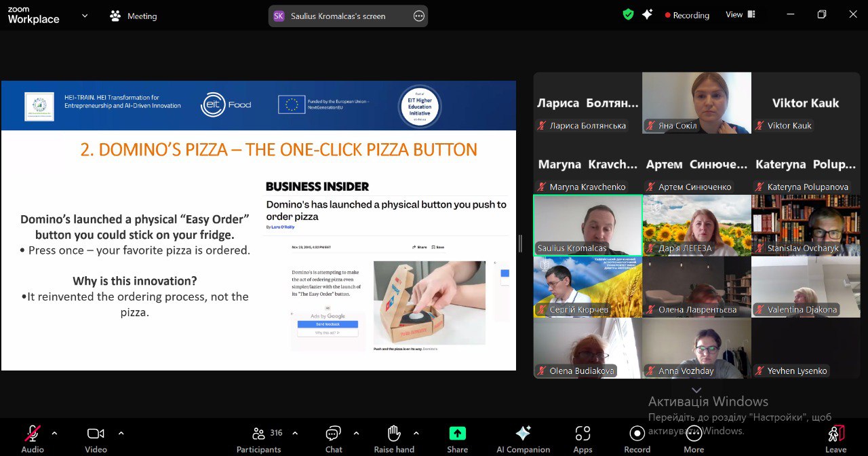Show next page of gallery with down chevron
The height and width of the screenshot is (456, 868).
(x=696, y=390)
